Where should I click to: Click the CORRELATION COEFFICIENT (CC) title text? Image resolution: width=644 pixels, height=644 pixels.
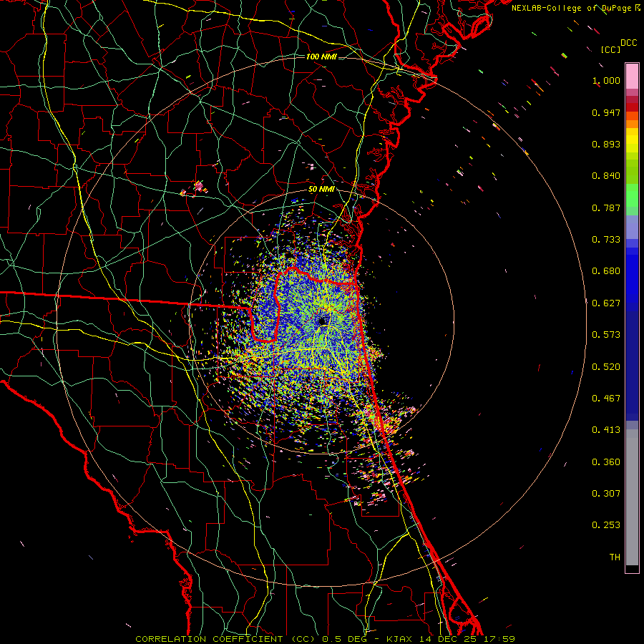point(225,639)
